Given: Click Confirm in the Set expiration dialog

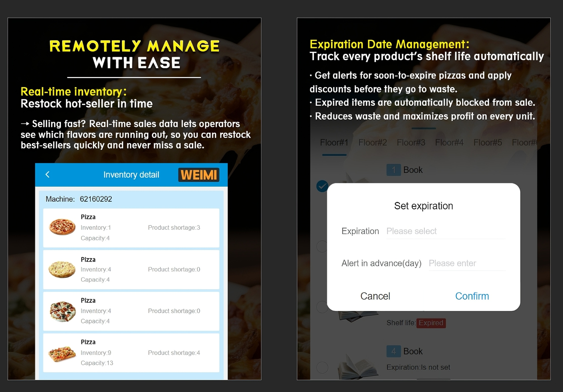Looking at the screenshot, I should 472,296.
